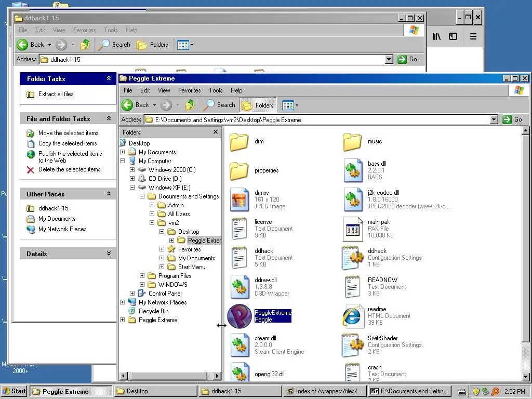Select the bass.dll file icon
Image resolution: width=532 pixels, height=399 pixels.
(353, 170)
